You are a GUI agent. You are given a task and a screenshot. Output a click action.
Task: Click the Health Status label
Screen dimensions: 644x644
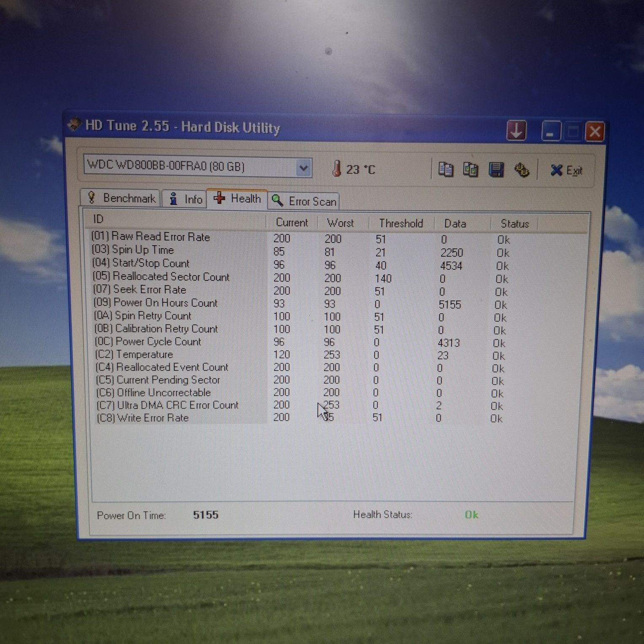click(382, 514)
